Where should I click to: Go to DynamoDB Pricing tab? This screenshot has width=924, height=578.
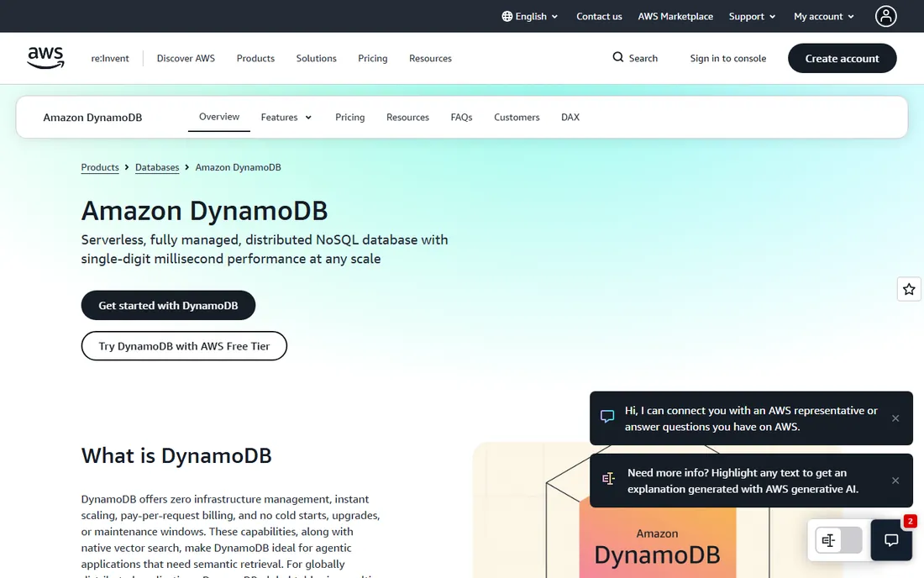point(350,118)
